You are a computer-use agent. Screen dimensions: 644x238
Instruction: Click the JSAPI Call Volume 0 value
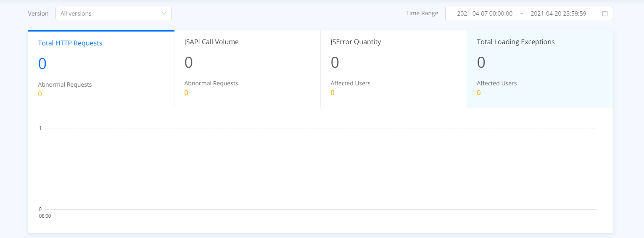click(189, 63)
